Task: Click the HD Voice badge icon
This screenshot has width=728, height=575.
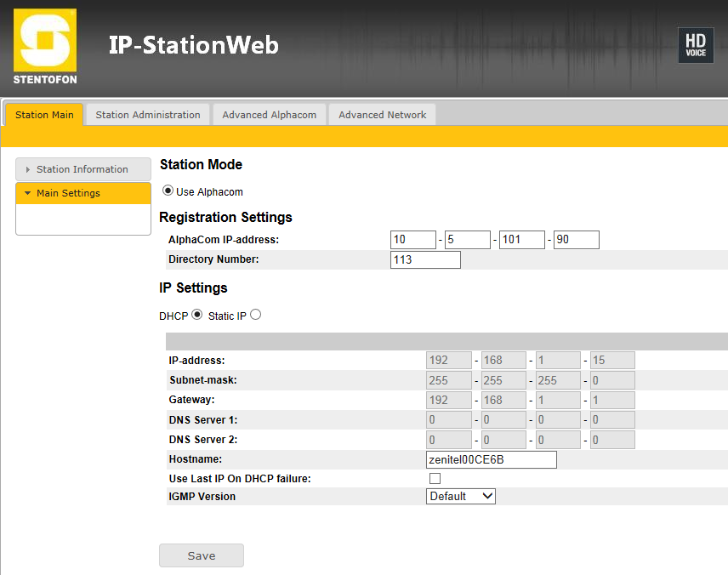Action: [x=695, y=46]
